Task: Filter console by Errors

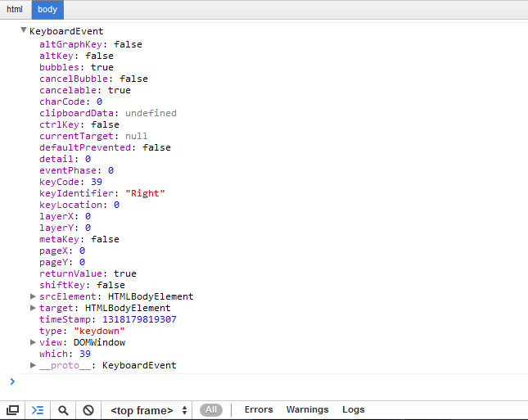Action: [259, 409]
